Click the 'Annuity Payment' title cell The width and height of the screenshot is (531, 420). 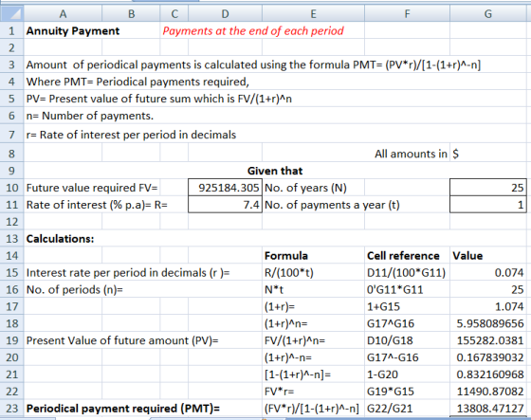(73, 31)
